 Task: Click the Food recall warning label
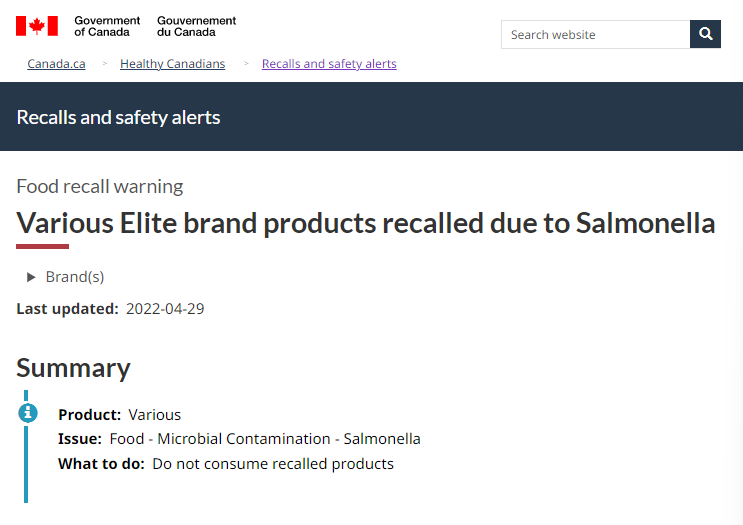[100, 187]
